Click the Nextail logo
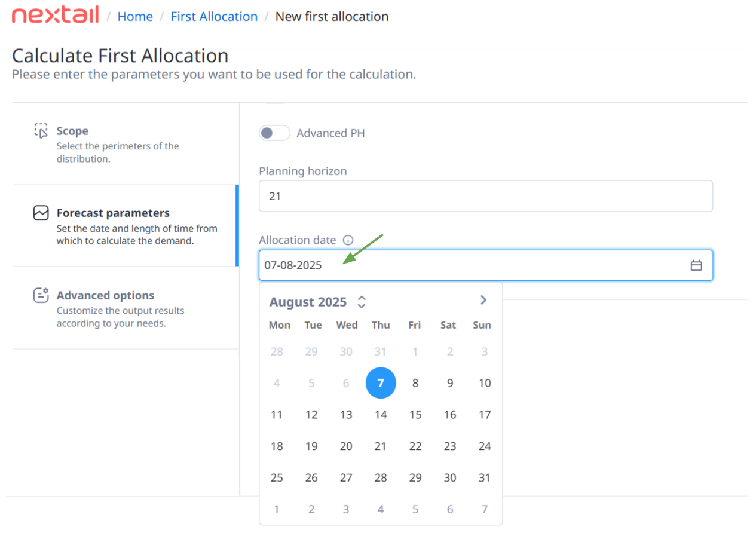 (55, 16)
